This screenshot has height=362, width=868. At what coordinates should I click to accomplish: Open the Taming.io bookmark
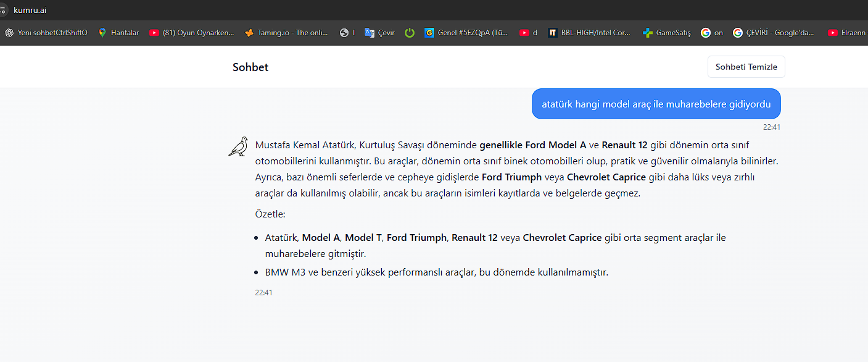pos(286,33)
